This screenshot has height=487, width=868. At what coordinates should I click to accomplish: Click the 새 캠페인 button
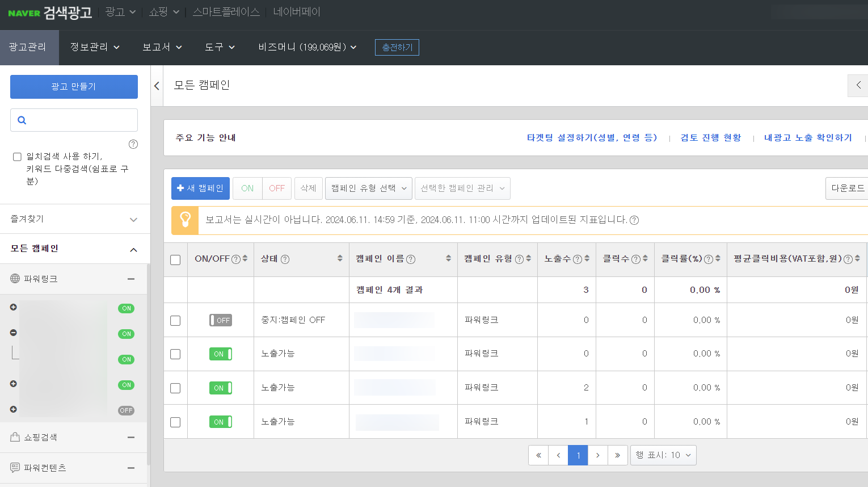200,188
